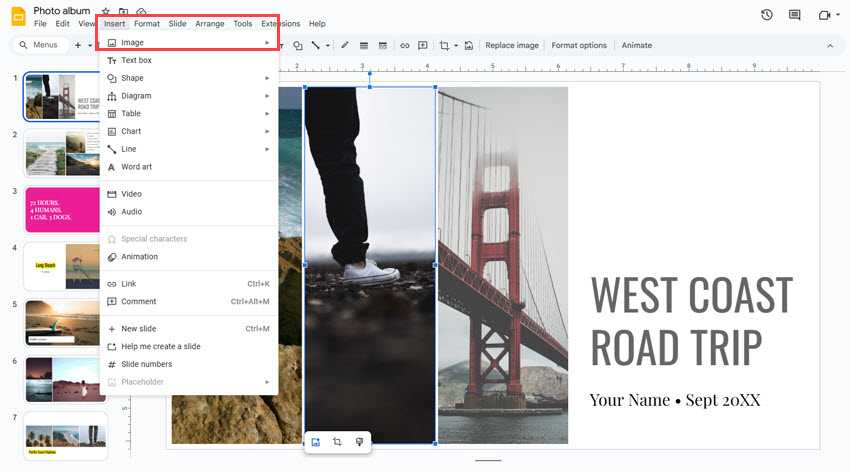Click the Photo album document title

pyautogui.click(x=62, y=11)
